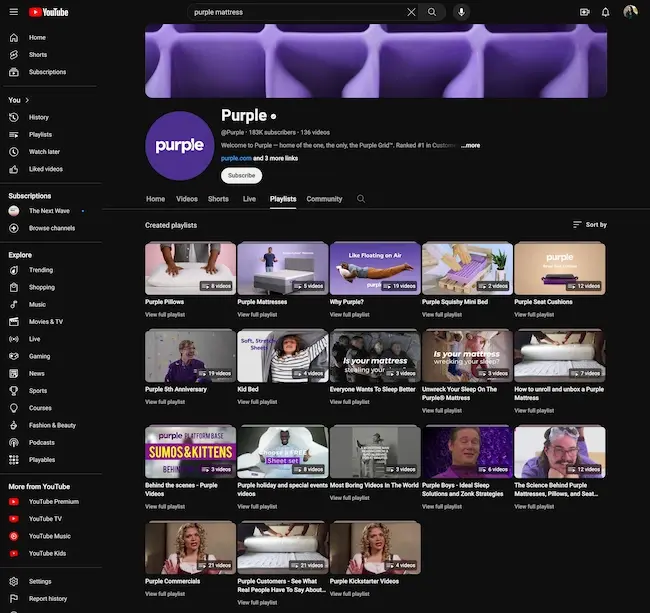Switch to the Videos tab

(187, 199)
